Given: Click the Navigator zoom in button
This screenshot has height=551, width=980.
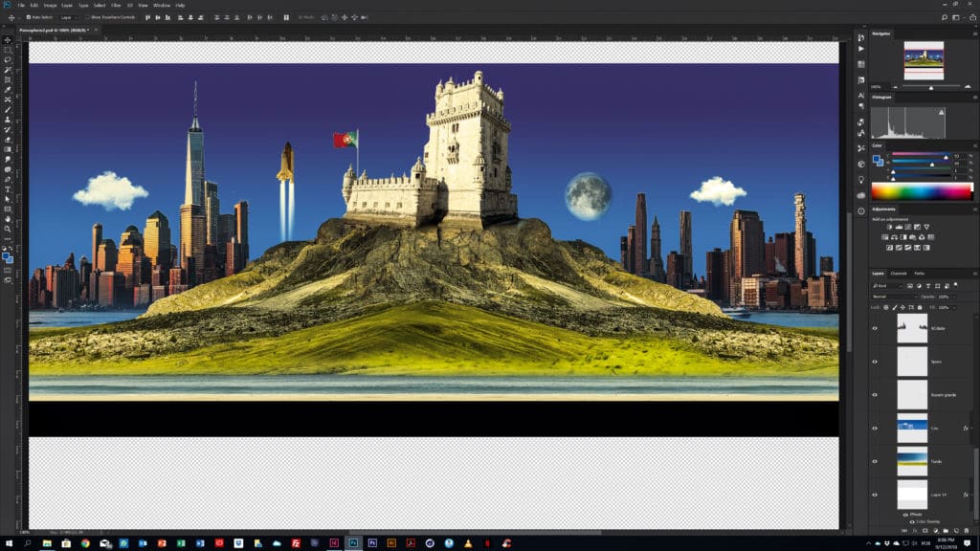Looking at the screenshot, I should (969, 87).
